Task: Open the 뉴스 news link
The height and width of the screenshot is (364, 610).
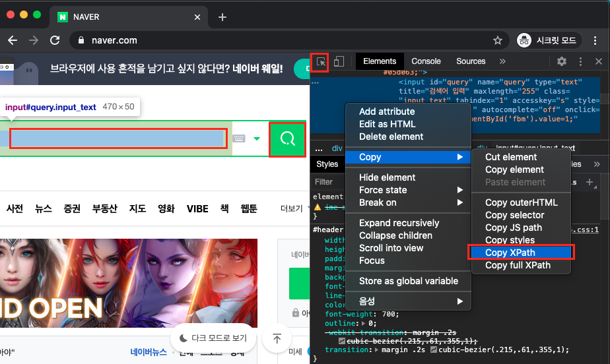Action: (x=43, y=208)
